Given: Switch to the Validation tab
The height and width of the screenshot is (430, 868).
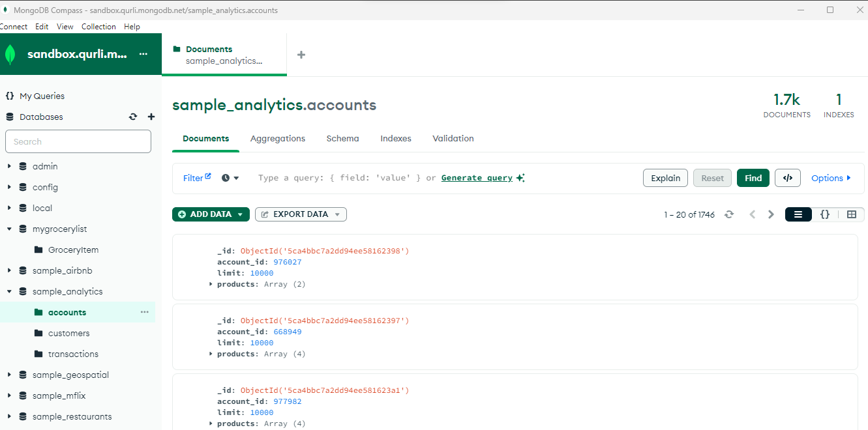Looking at the screenshot, I should click(x=453, y=139).
